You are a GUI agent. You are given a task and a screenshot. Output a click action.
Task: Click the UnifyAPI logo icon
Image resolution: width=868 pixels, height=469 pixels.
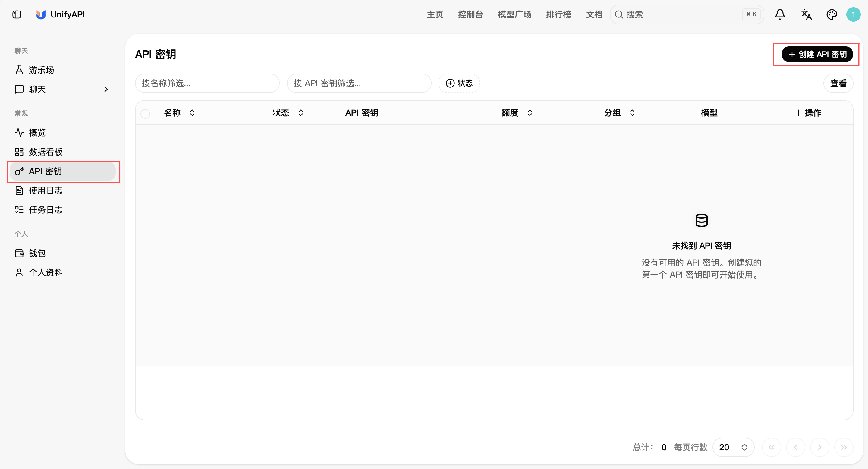[41, 14]
